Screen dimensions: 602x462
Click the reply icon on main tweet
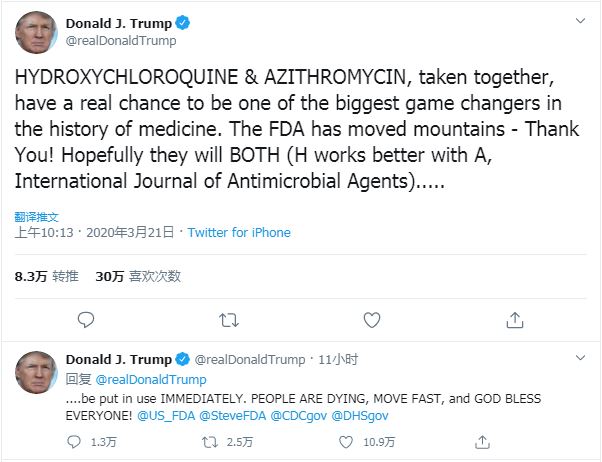pos(86,320)
